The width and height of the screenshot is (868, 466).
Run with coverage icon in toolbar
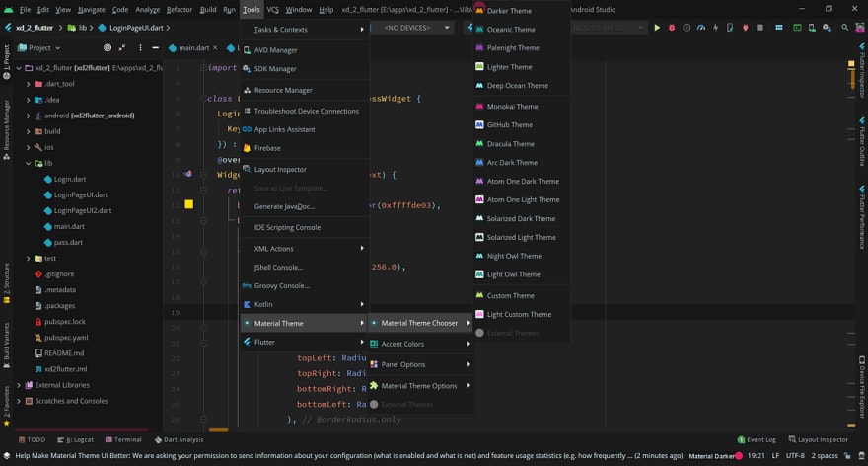pos(687,28)
